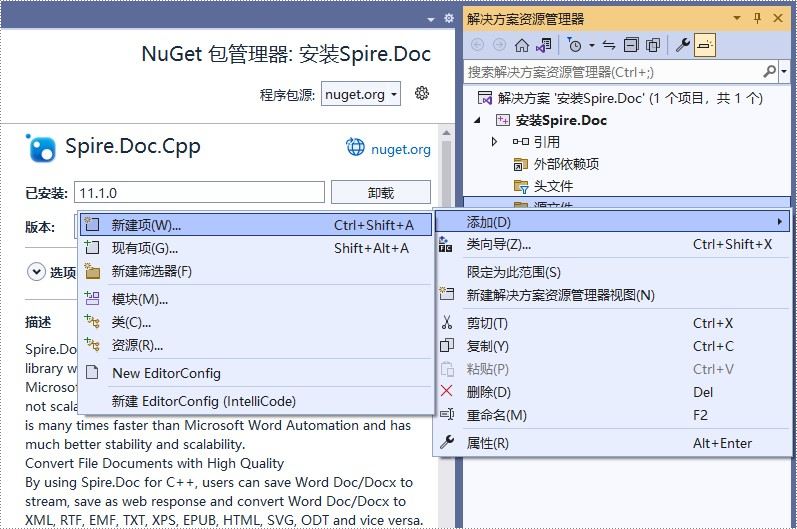Image resolution: width=797 pixels, height=529 pixels.
Task: Close the Solution Explorer panel
Action: [778, 18]
